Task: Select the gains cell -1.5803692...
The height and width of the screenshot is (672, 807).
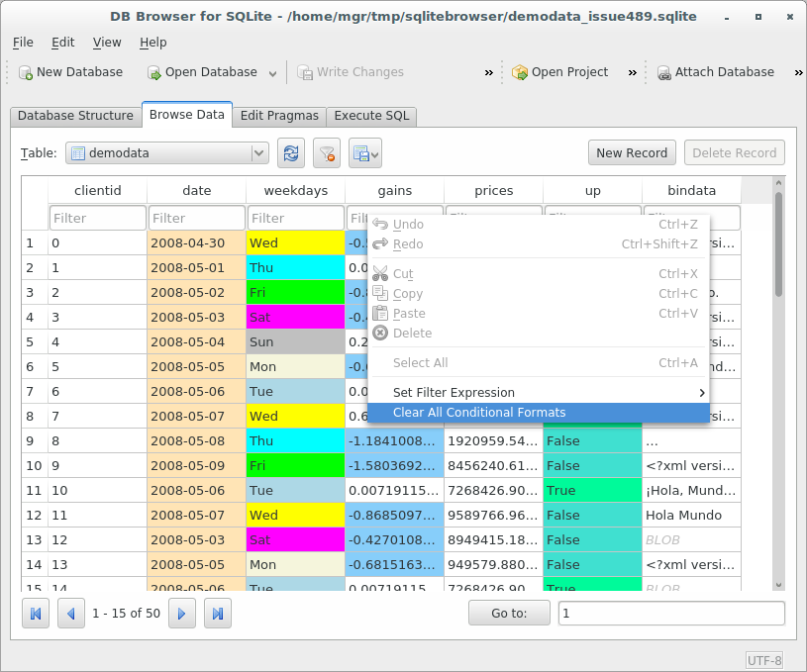Action: 394,466
